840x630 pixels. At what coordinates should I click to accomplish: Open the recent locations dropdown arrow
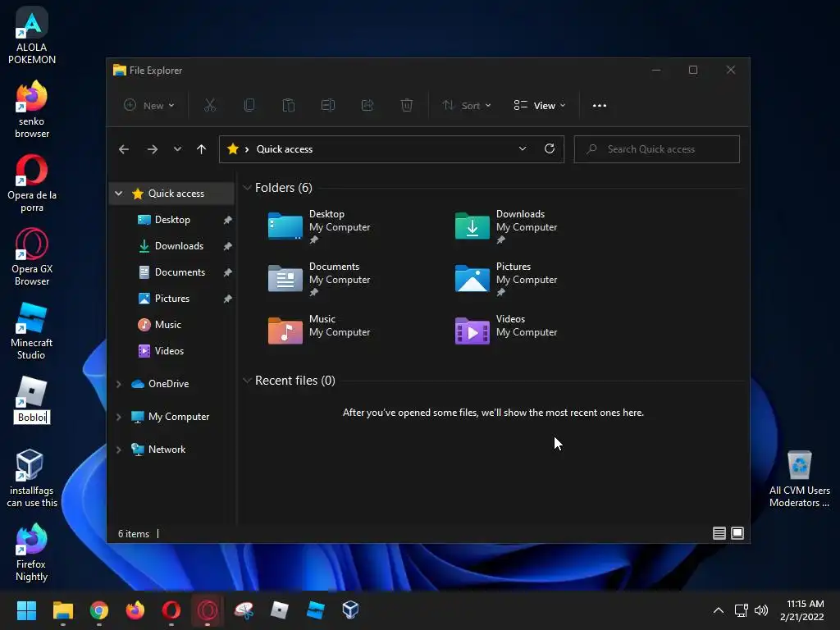pos(177,149)
